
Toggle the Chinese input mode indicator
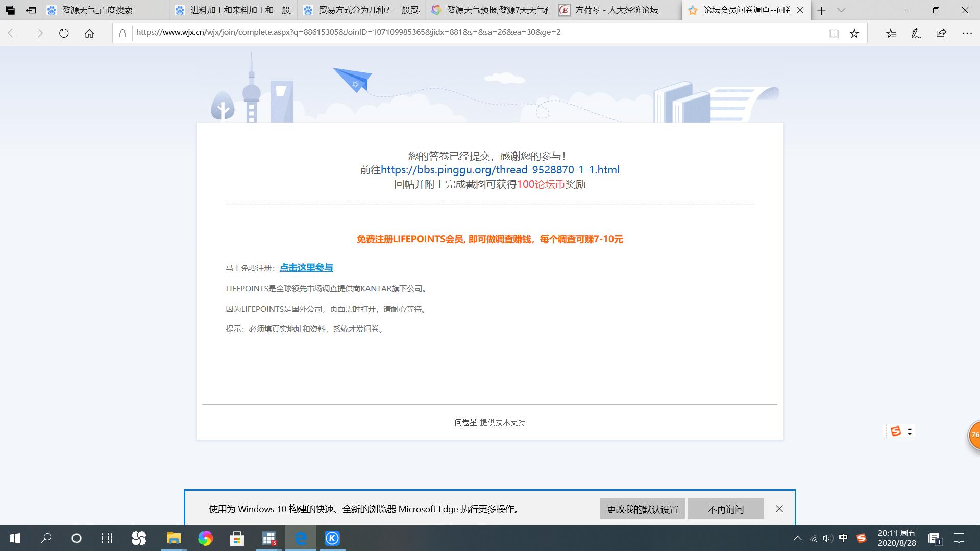[x=843, y=538]
